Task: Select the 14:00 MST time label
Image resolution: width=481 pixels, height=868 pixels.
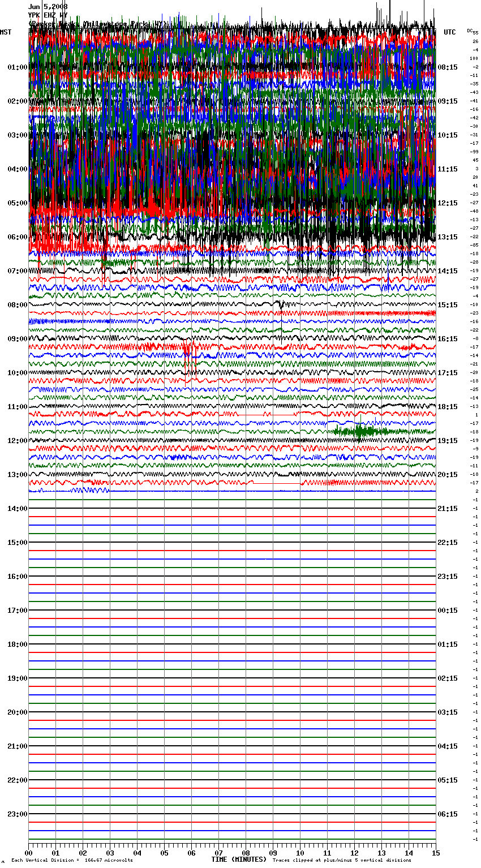Action: (x=18, y=509)
